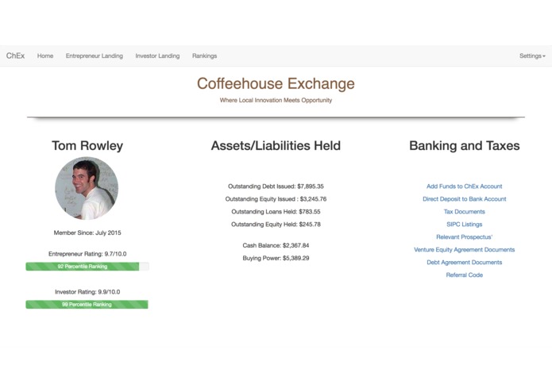Open the Tax Documents link
The image size is (552, 392).
tap(465, 212)
